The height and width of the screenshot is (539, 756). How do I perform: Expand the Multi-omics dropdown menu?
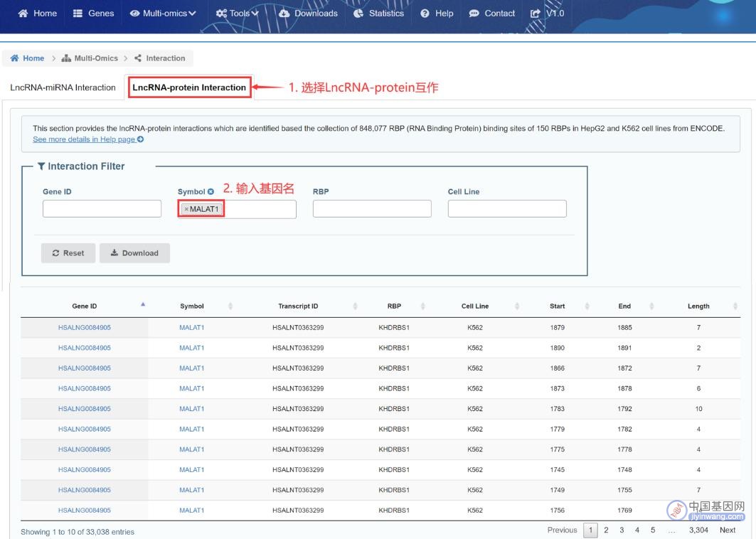pyautogui.click(x=163, y=14)
